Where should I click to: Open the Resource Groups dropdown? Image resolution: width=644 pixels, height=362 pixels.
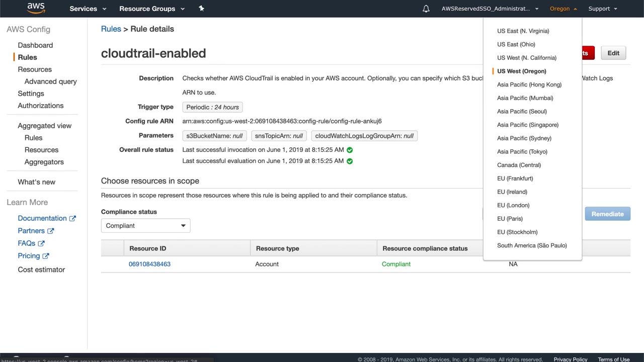[x=151, y=9]
